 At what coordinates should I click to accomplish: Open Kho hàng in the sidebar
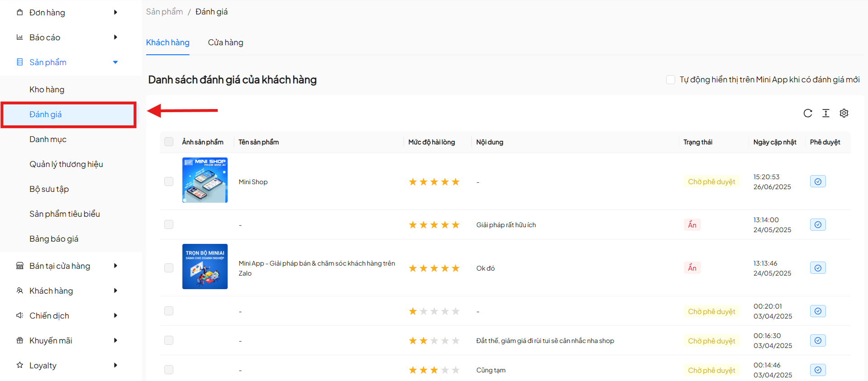tap(47, 90)
